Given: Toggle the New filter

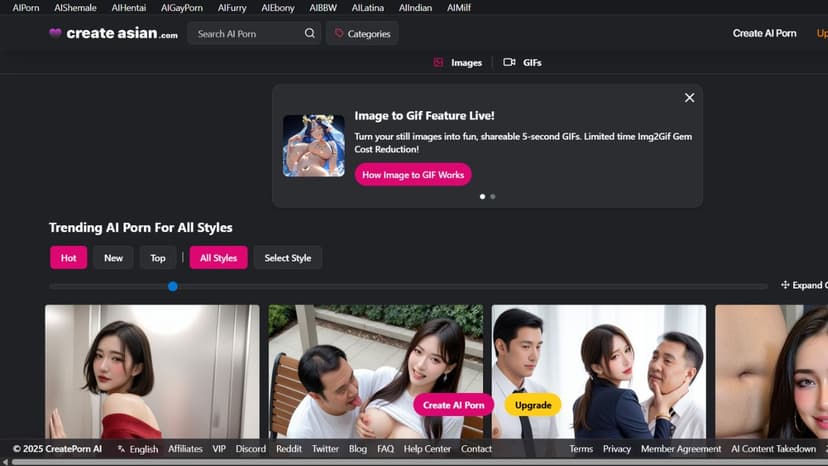Looking at the screenshot, I should click(x=113, y=258).
